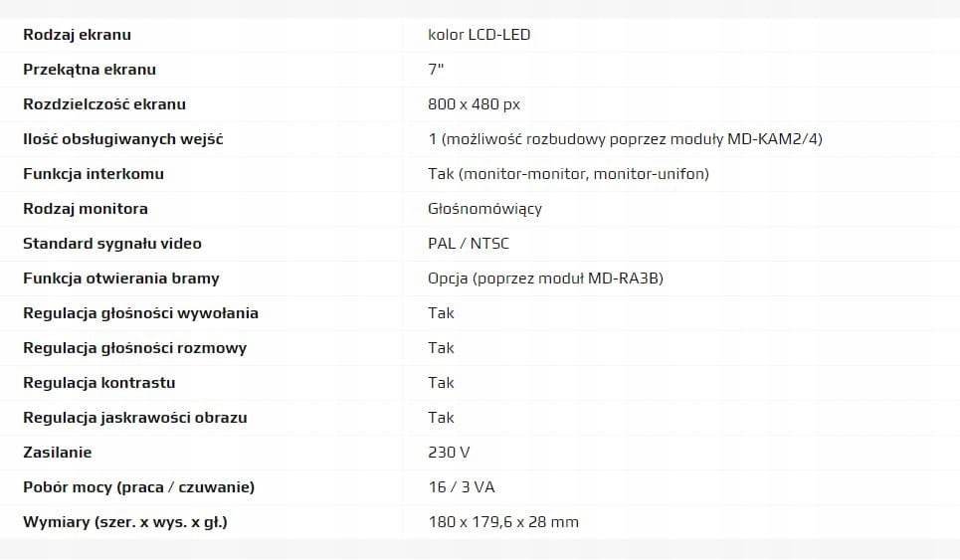Click the "Regulacja kontrastu" row label

pyautogui.click(x=99, y=383)
